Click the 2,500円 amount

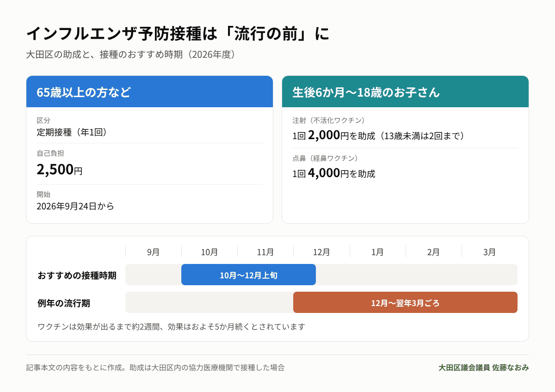coord(60,169)
